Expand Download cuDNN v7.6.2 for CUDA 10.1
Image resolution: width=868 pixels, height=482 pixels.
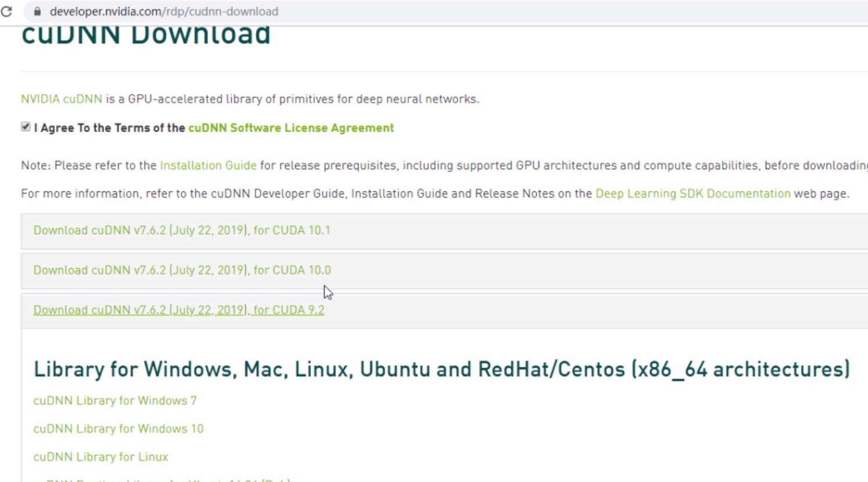coord(182,230)
